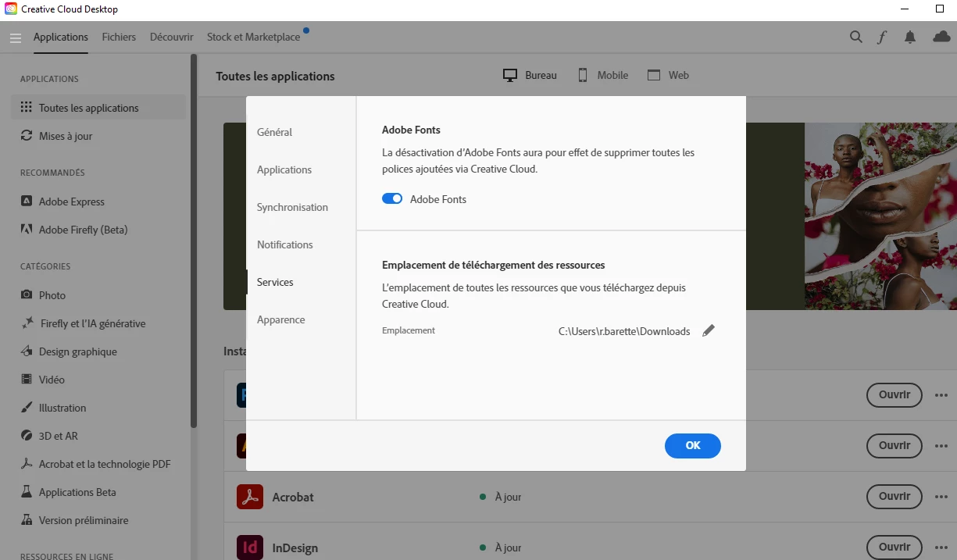Click the search magnifier icon
957x560 pixels.
[x=856, y=37]
